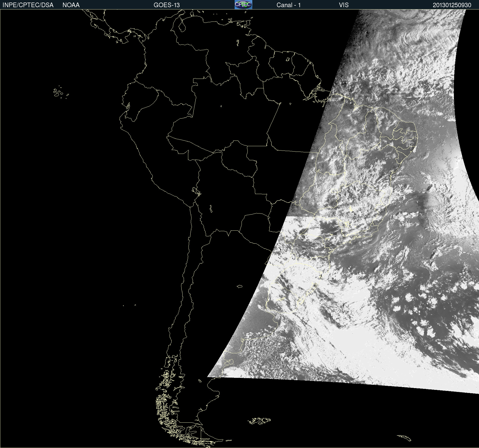The image size is (479, 448).
Task: Click the CPTEC logo in header
Action: (x=243, y=5)
